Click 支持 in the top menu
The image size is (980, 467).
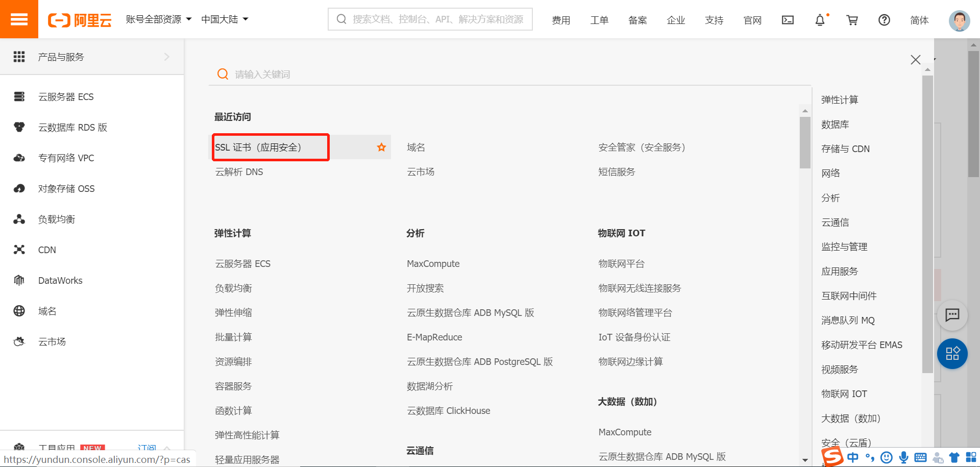tap(714, 20)
